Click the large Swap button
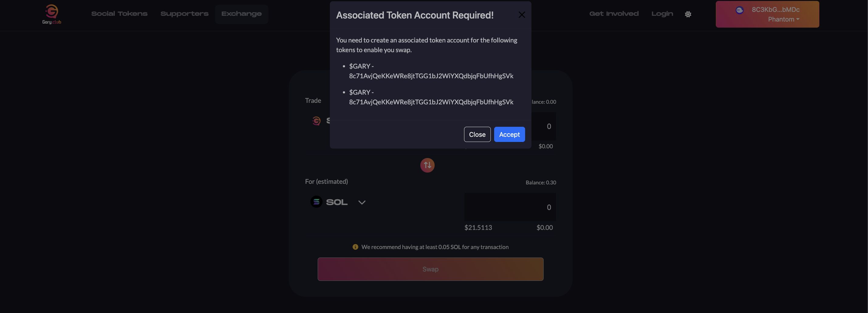The image size is (868, 313). (x=430, y=269)
